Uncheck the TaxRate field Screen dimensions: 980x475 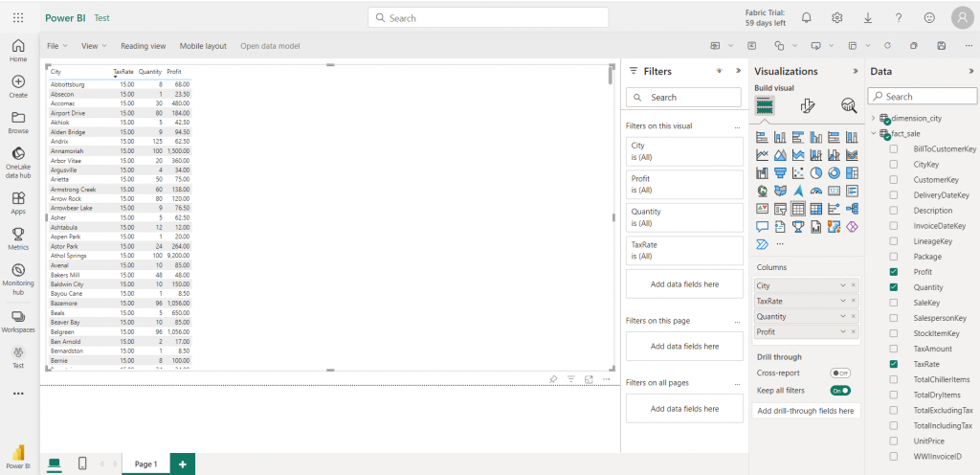tap(894, 364)
